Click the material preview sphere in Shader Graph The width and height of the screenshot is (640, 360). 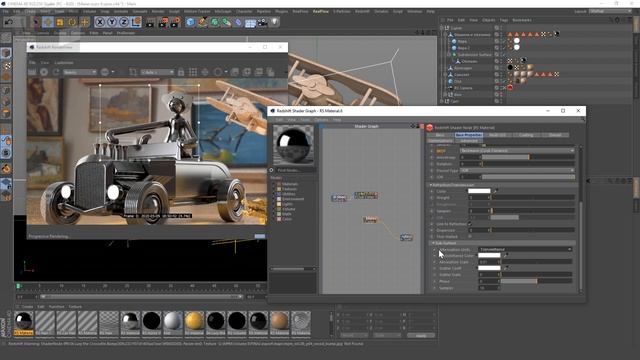pos(293,144)
